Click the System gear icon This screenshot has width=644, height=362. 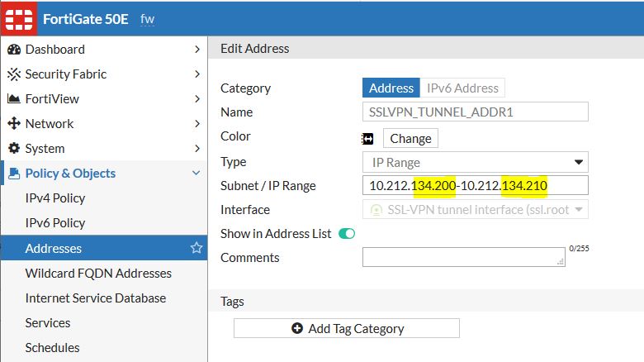[14, 148]
